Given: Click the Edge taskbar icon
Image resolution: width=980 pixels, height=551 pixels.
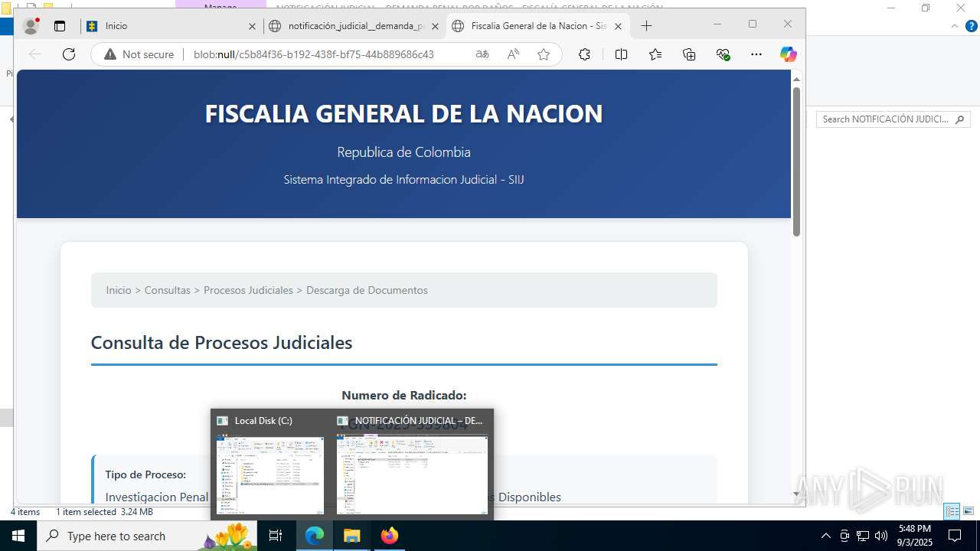Looking at the screenshot, I should (x=315, y=536).
